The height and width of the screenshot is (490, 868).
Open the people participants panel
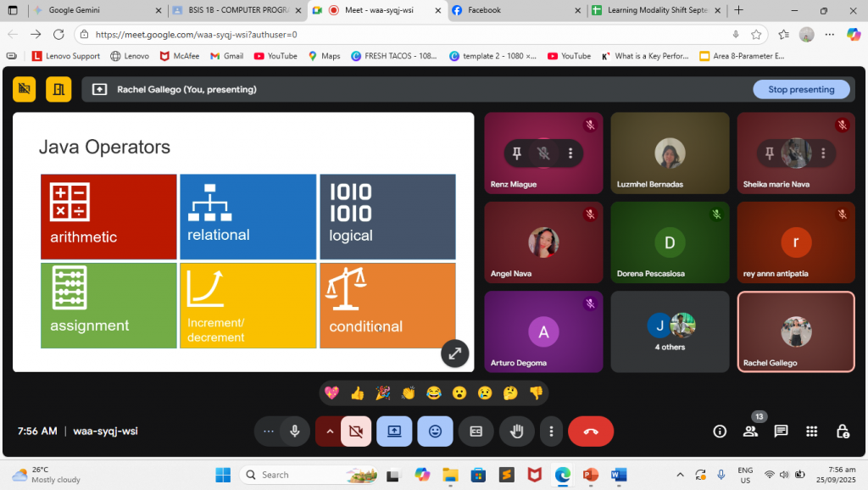[x=750, y=431]
